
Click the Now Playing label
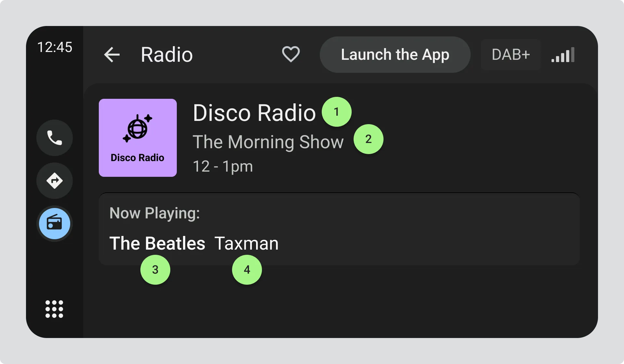(155, 213)
